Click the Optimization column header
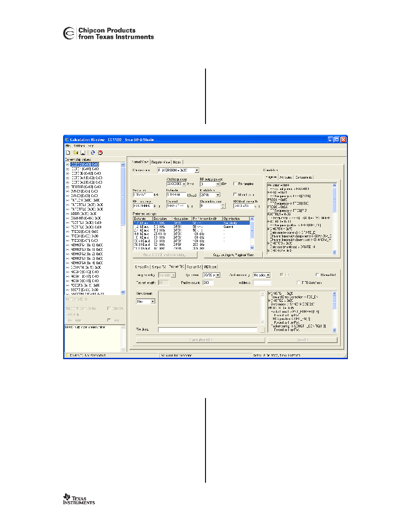Screen dimensions: 411x532 pyautogui.click(x=236, y=219)
